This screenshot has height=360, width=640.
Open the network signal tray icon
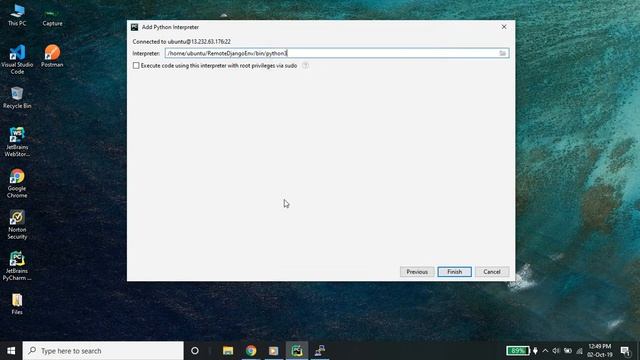(x=579, y=351)
